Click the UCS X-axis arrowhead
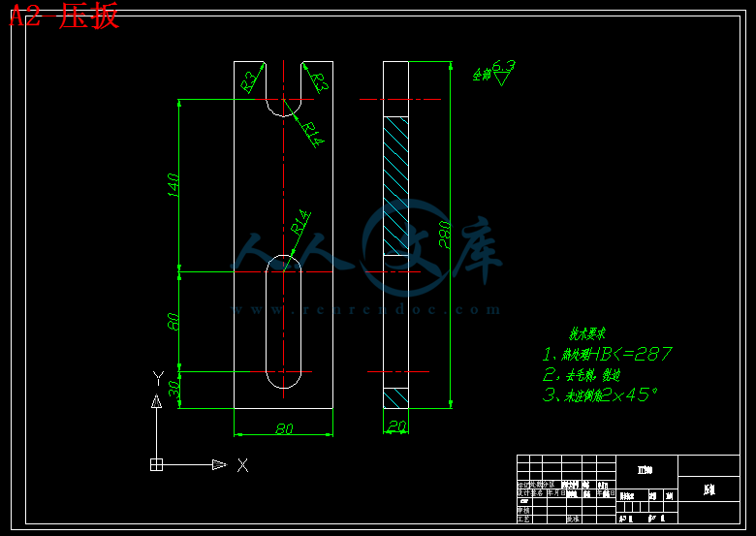This screenshot has width=756, height=536. (220, 465)
